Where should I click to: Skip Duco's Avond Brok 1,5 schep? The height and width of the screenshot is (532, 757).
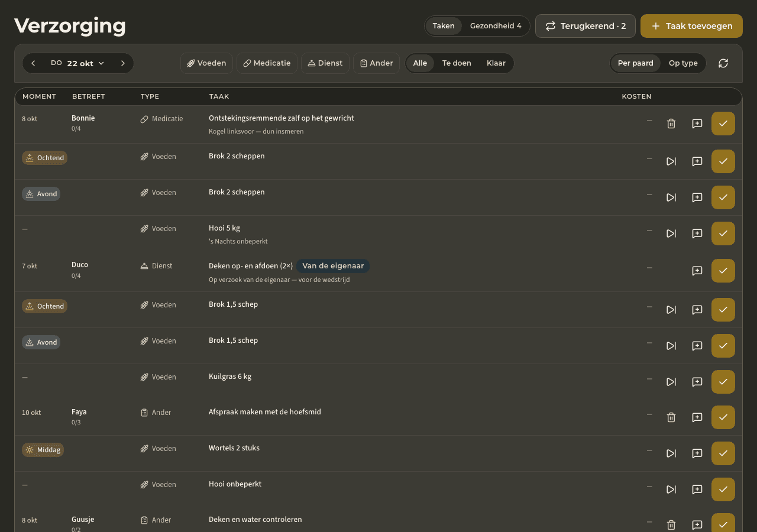(x=671, y=346)
